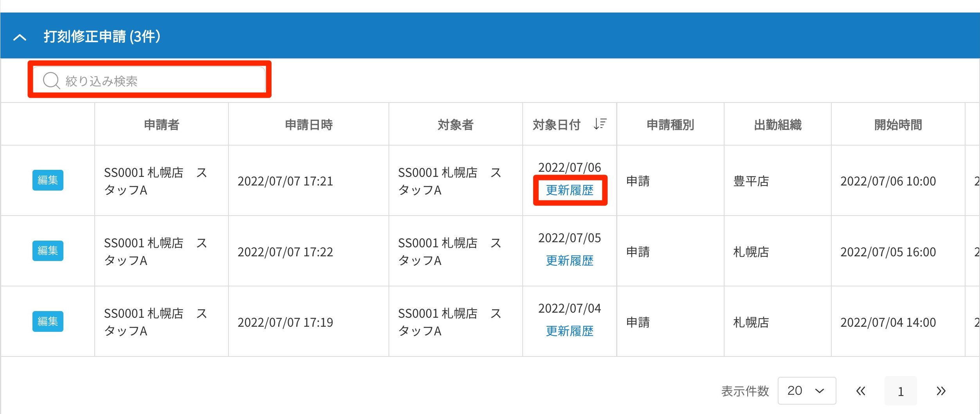Collapse the 打刻修正申請 section chevron

click(20, 37)
